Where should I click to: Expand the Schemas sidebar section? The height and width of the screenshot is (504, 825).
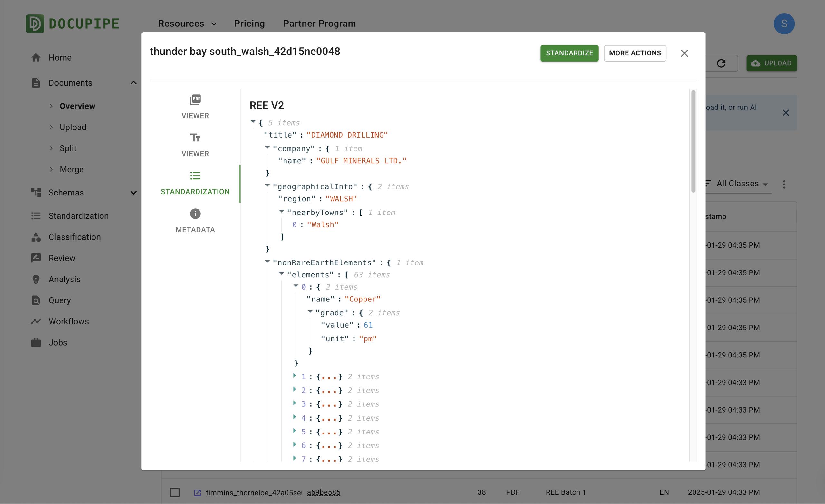[133, 193]
